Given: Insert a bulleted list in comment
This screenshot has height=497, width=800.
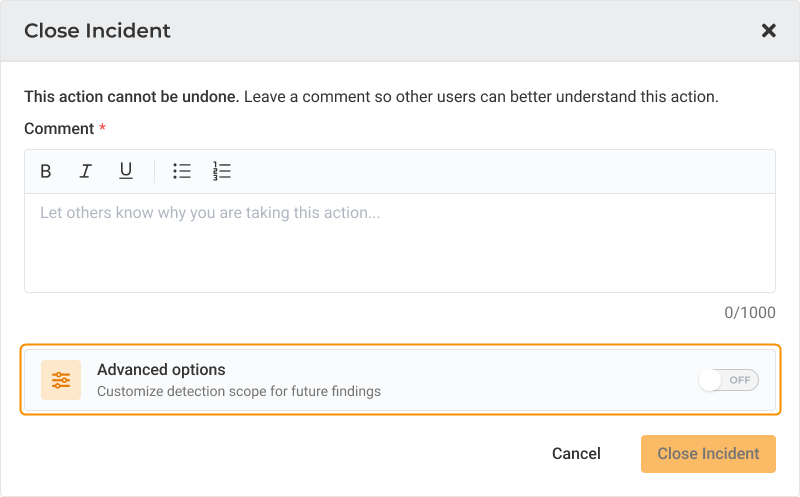Looking at the screenshot, I should pos(182,171).
